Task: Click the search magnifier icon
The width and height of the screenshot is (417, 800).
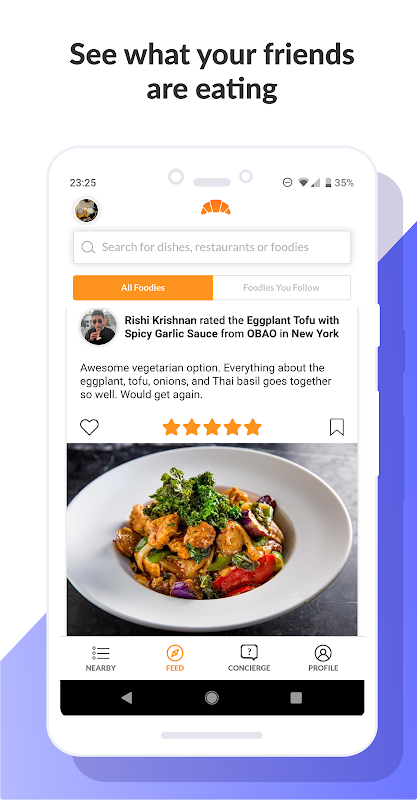Action: 88,247
